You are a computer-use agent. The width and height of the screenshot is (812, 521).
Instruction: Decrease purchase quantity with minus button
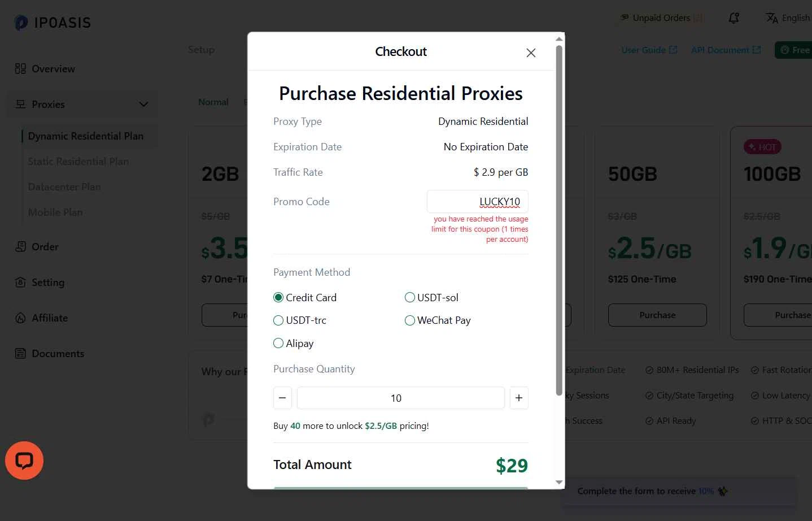click(x=282, y=398)
